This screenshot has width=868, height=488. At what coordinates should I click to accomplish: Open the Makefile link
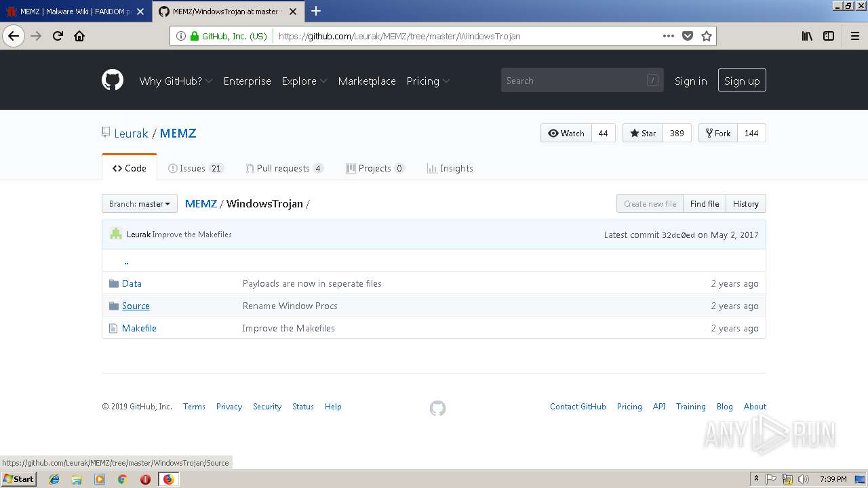click(x=139, y=328)
